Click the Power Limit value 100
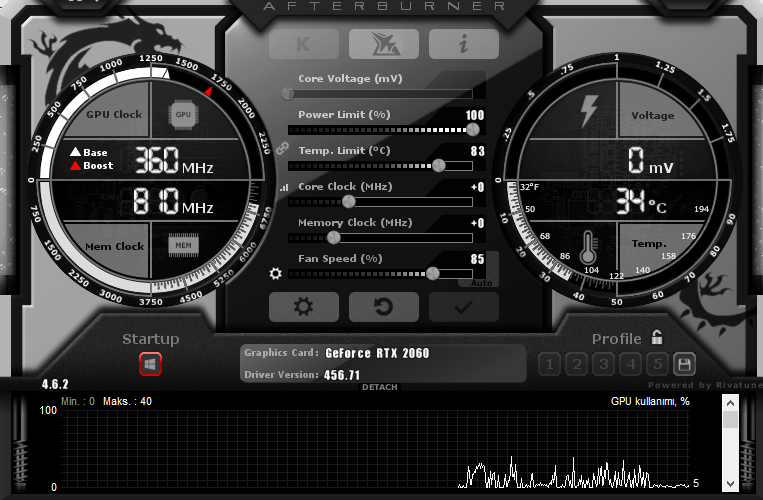Viewport: 763px width, 500px height. (x=475, y=115)
